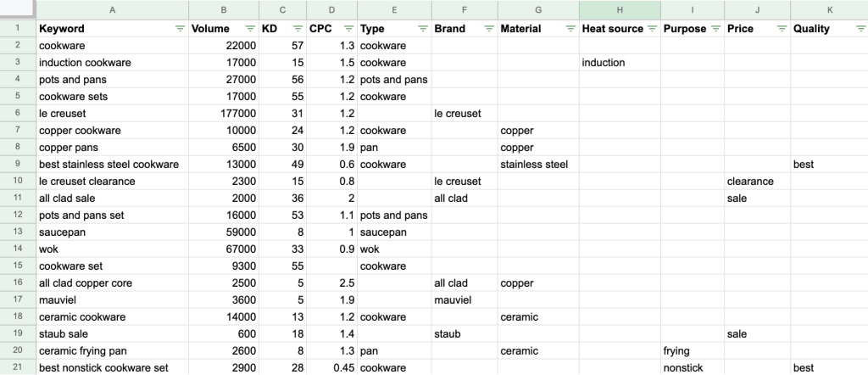The height and width of the screenshot is (375, 868).
Task: Open the Type column filter icon
Action: click(x=420, y=29)
